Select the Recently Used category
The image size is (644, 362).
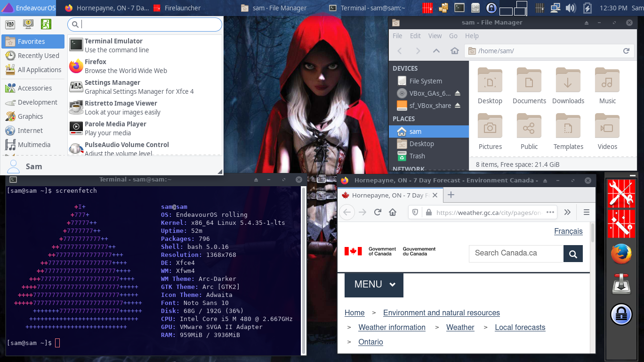33,56
